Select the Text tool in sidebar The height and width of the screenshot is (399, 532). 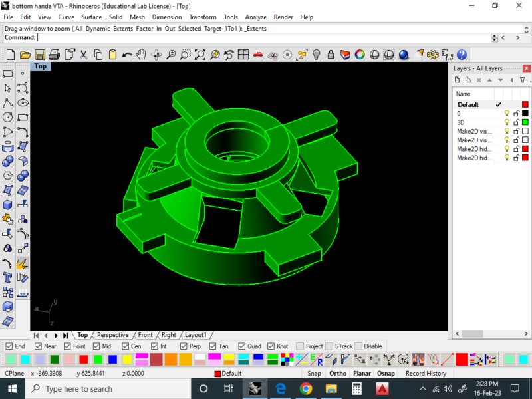click(x=7, y=278)
